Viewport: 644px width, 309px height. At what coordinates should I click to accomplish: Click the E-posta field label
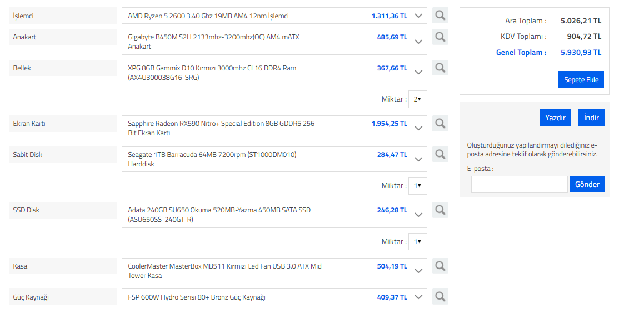(x=480, y=169)
